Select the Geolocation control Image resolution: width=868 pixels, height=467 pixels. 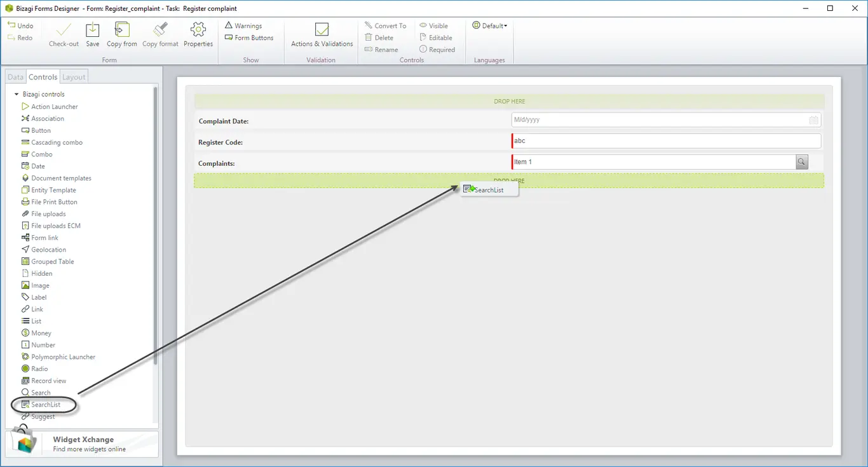44,250
